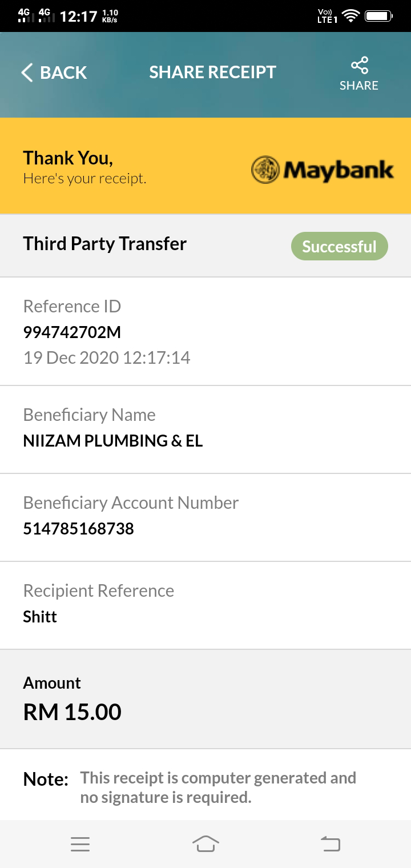Tap the back chevron arrow

27,73
